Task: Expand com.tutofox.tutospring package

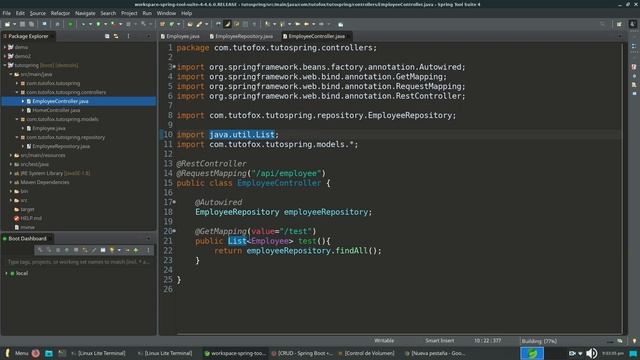Action: 17,83
